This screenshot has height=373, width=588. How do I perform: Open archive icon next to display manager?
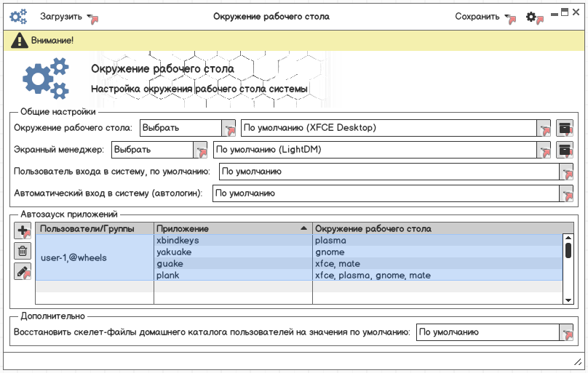tap(565, 150)
